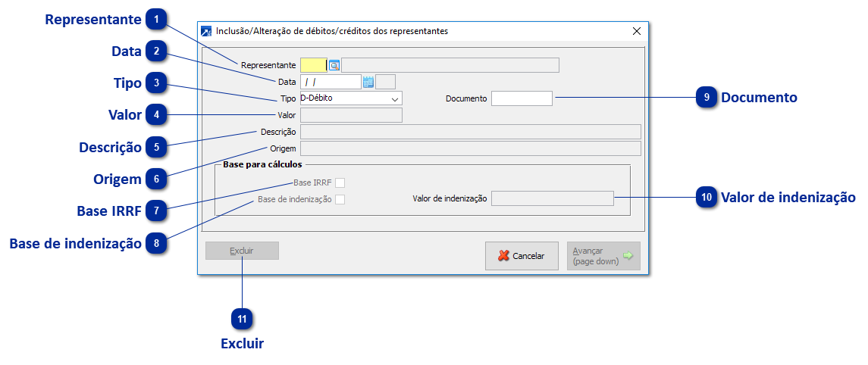This screenshot has width=868, height=365.
Task: Click the Data date input field
Action: 331,82
